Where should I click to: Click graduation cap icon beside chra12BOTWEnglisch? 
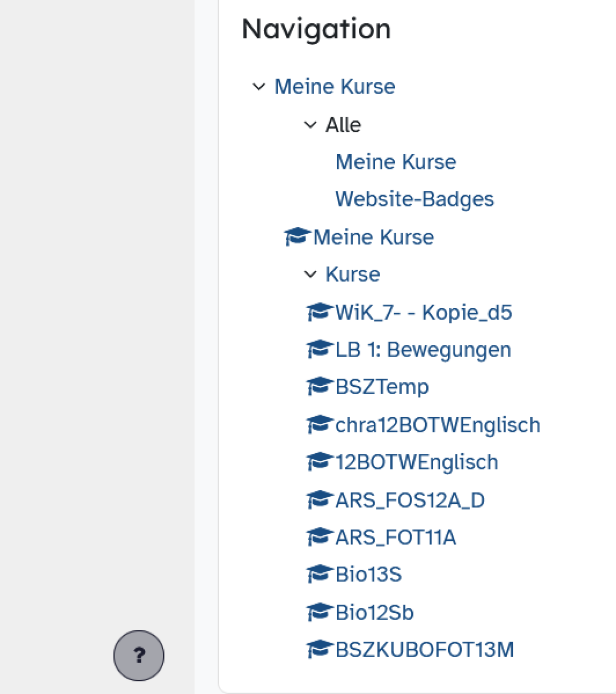pos(319,424)
